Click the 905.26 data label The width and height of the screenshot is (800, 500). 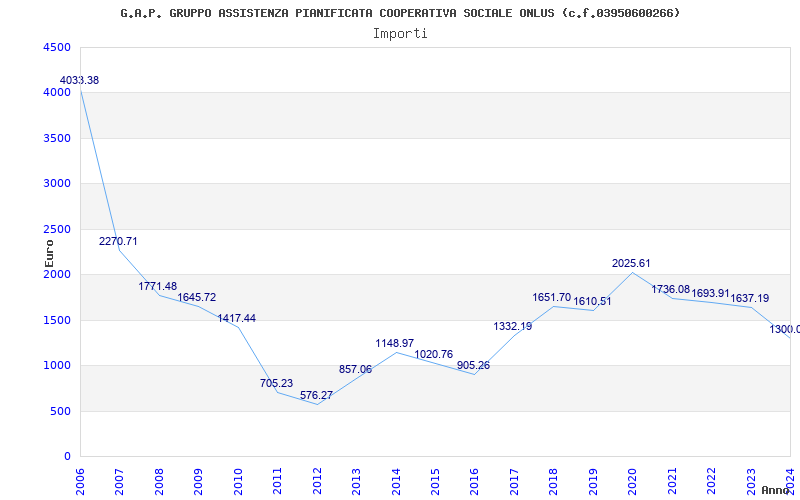tap(473, 365)
